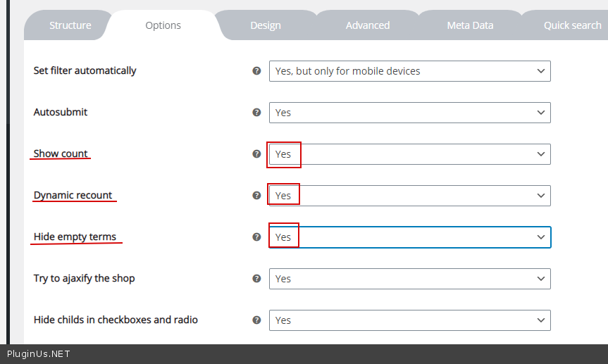Image resolution: width=608 pixels, height=364 pixels.
Task: Click the Dynamic recount help icon
Action: click(256, 196)
